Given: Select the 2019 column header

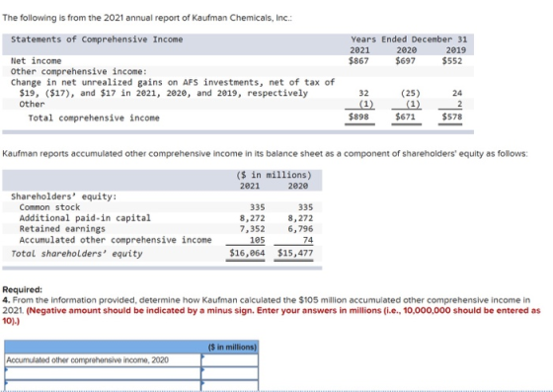Looking at the screenshot, I should tap(455, 50).
